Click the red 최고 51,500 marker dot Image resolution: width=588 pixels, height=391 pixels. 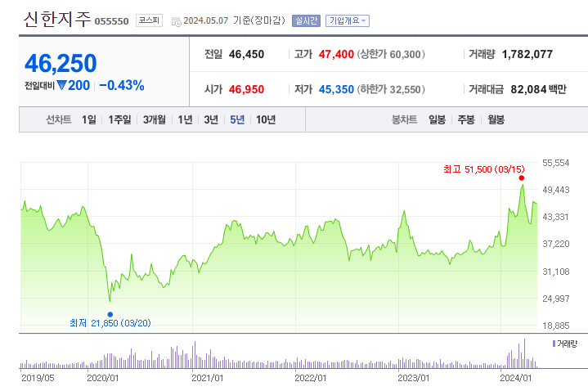pos(521,178)
